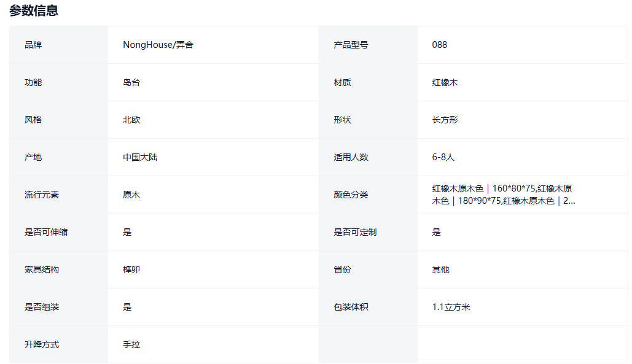Select the brand value NongHouse/弄舍
The height and width of the screenshot is (364, 632).
click(x=158, y=45)
